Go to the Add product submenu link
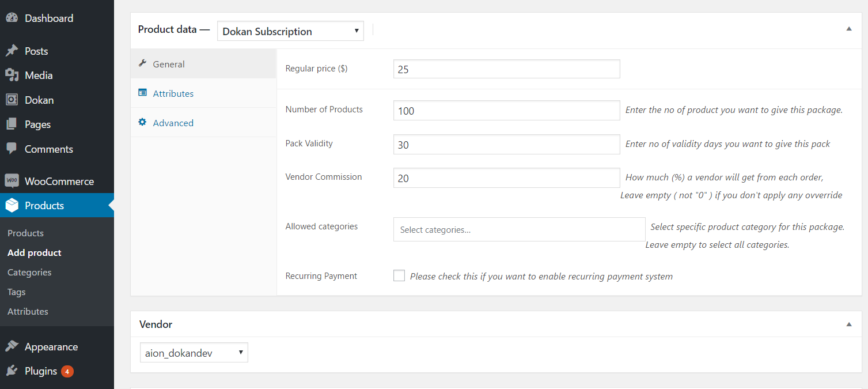Viewport: 868px width, 389px height. [35, 252]
